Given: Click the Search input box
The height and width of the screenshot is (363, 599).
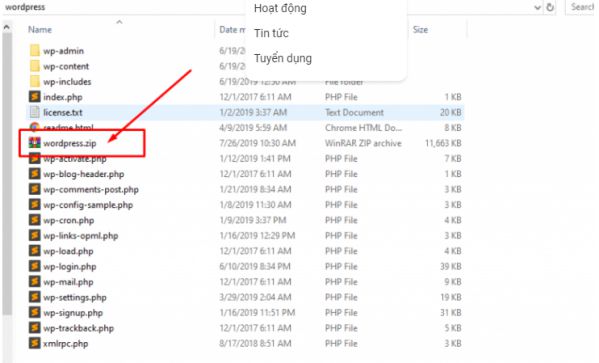Looking at the screenshot, I should (581, 7).
